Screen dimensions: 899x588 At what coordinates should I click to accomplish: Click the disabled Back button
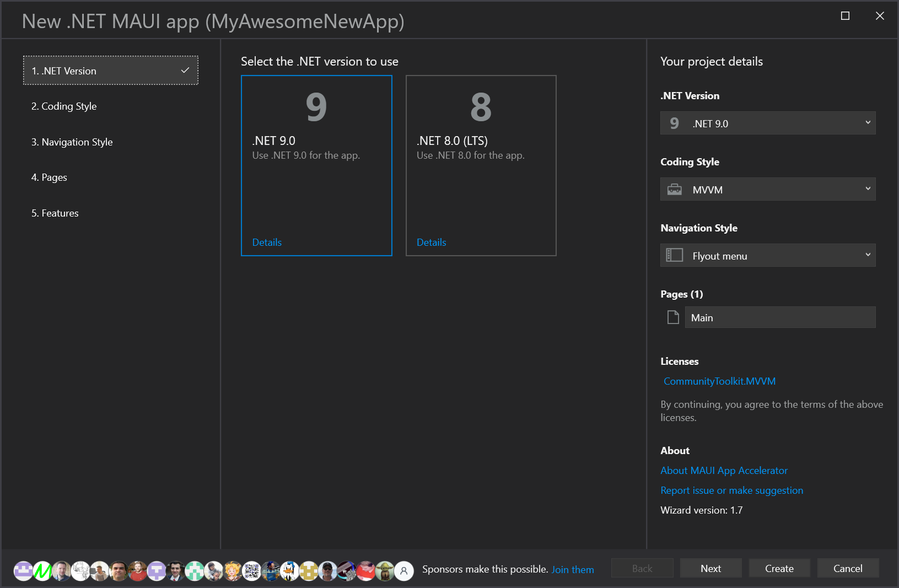(642, 568)
